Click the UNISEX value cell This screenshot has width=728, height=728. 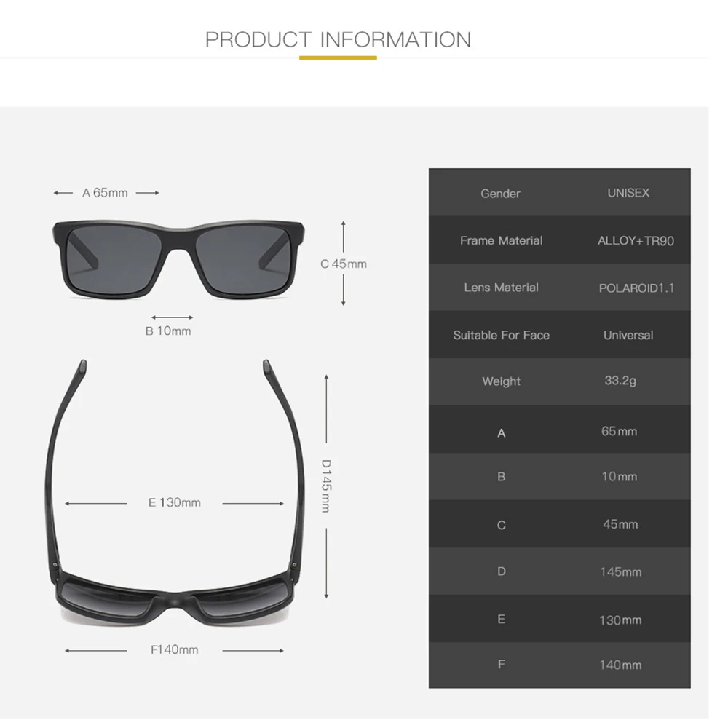628,193
